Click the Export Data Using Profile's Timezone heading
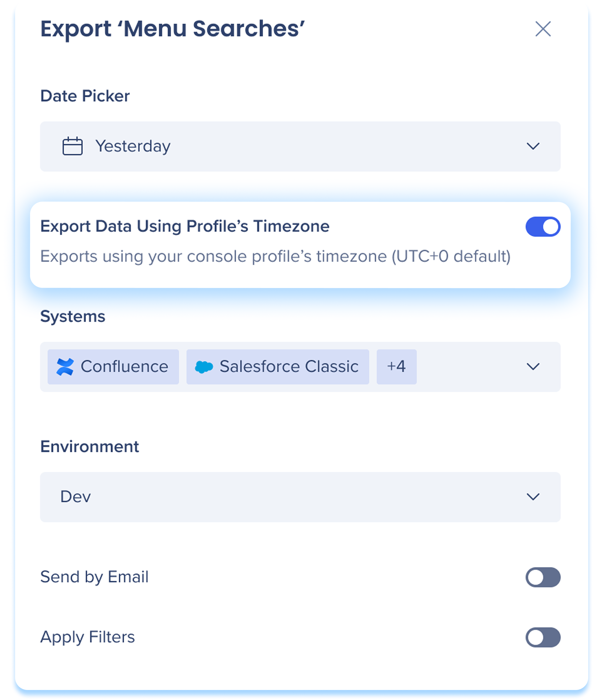Viewport: 601px width, 700px height. (x=185, y=226)
